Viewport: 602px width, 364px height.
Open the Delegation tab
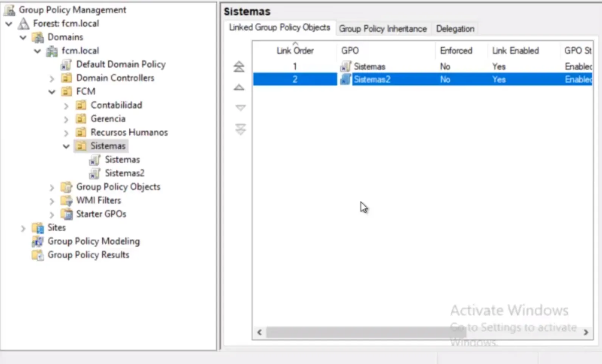[455, 29]
